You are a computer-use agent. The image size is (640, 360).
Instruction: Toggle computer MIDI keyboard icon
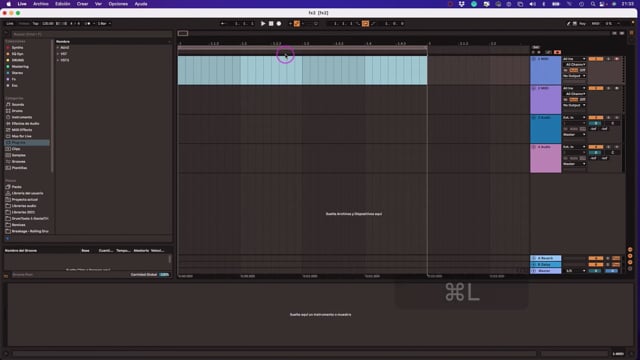pyautogui.click(x=575, y=24)
